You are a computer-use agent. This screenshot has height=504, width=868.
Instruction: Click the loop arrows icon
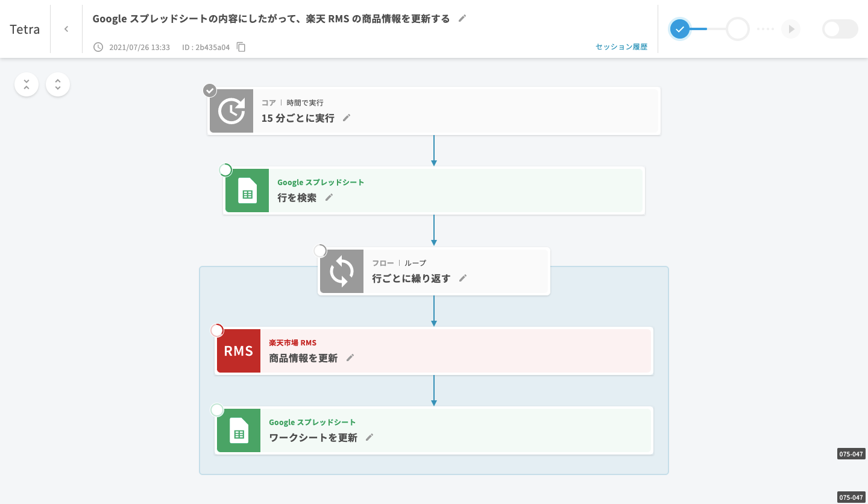[x=342, y=271]
